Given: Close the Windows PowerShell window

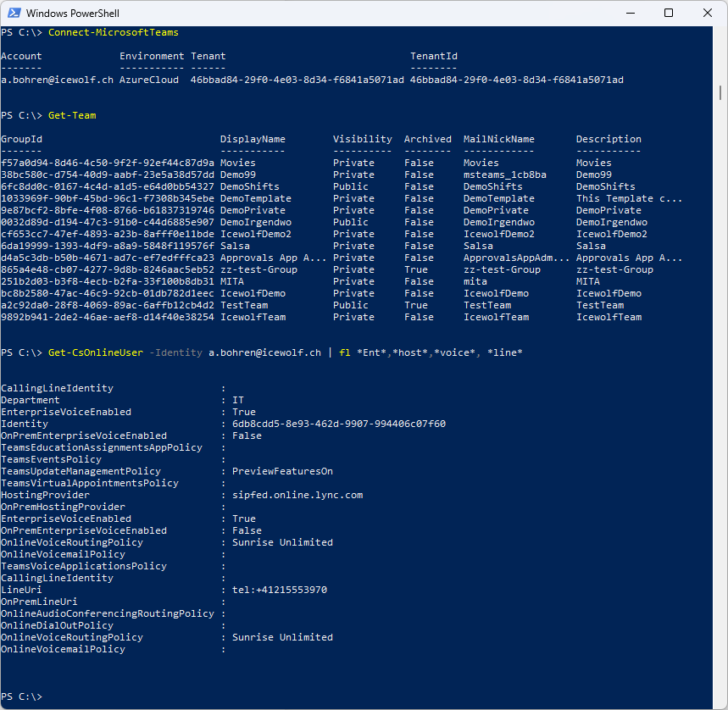Looking at the screenshot, I should click(707, 13).
